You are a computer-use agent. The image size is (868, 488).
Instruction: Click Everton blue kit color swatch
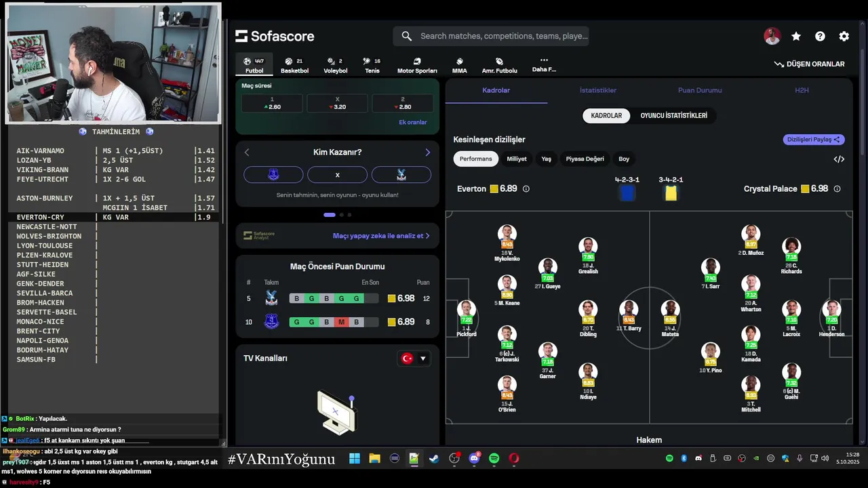coord(627,194)
